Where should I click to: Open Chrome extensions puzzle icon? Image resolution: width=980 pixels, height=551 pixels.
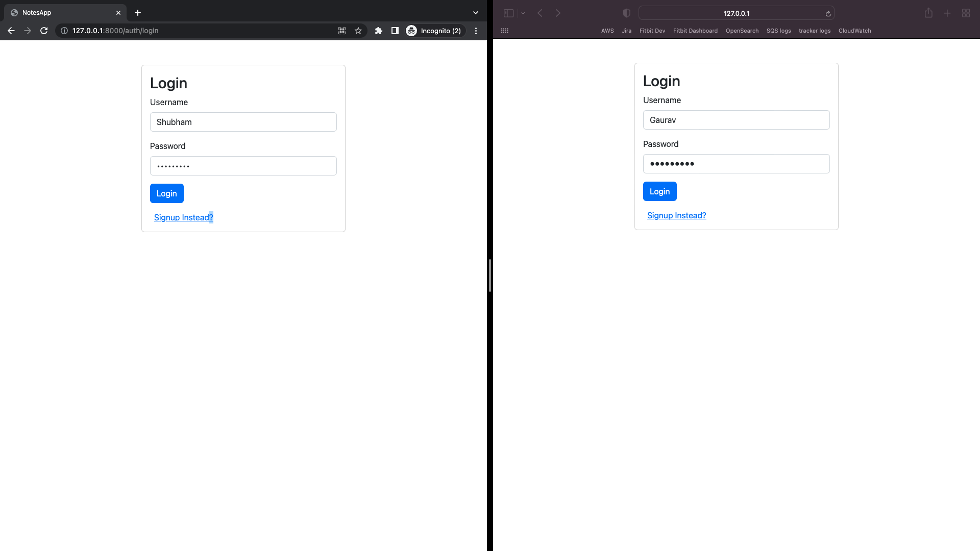(x=379, y=31)
